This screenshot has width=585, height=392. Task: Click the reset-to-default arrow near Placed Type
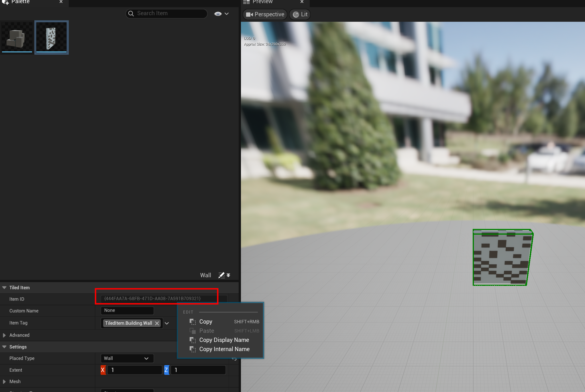tap(234, 359)
